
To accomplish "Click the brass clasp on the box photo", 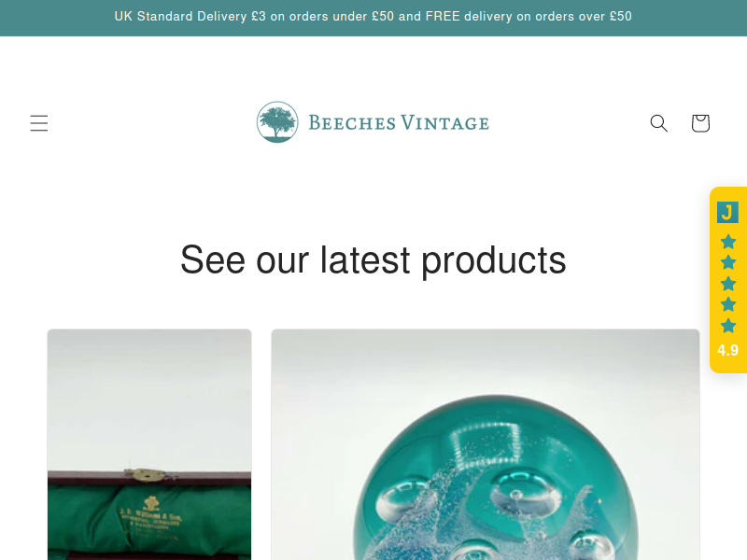I will pyautogui.click(x=148, y=474).
